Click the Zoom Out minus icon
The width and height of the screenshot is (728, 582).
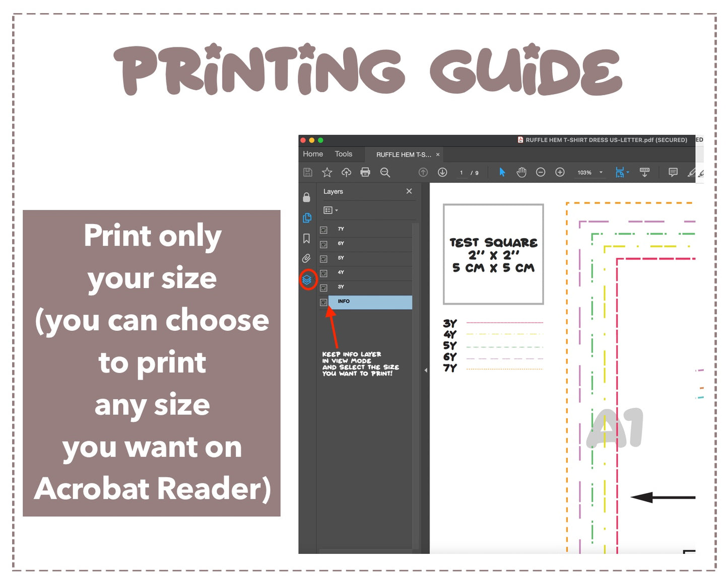tap(541, 172)
